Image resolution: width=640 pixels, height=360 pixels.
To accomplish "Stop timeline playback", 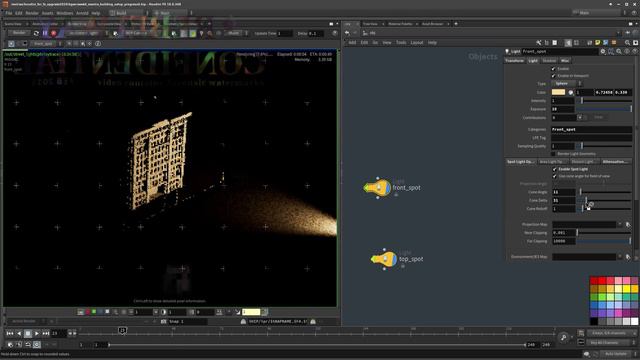I will 28,333.
